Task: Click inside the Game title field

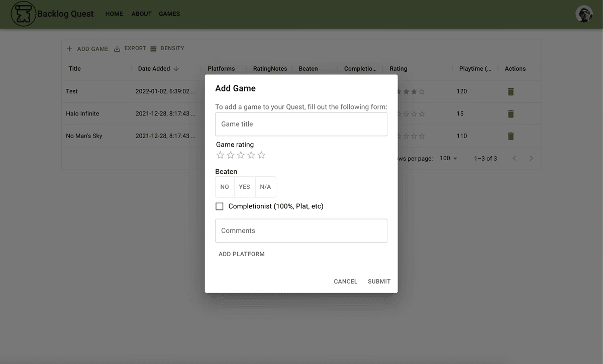Action: click(301, 124)
